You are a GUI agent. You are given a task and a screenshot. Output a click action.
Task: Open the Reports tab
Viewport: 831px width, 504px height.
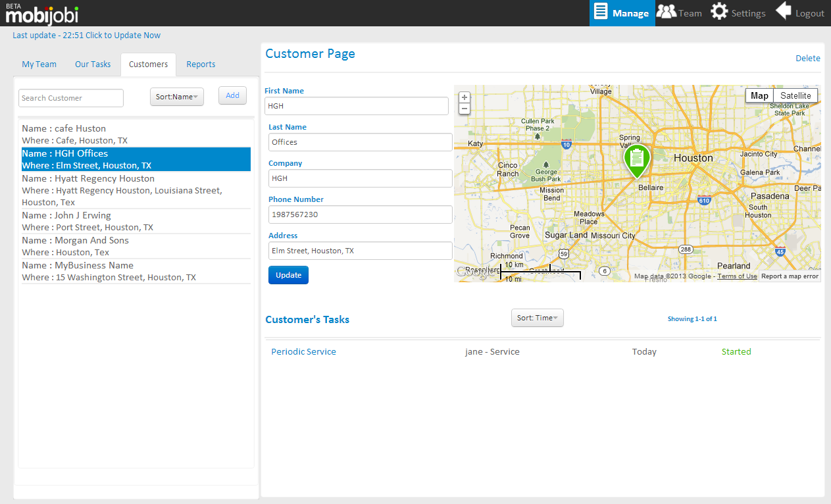point(201,64)
